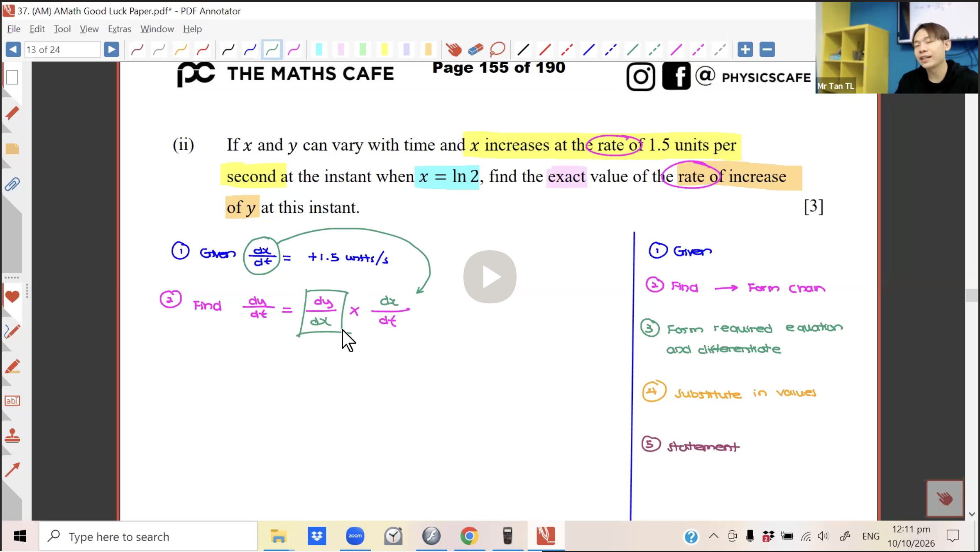Go to the previous page arrow
Image resolution: width=980 pixels, height=552 pixels.
click(13, 49)
